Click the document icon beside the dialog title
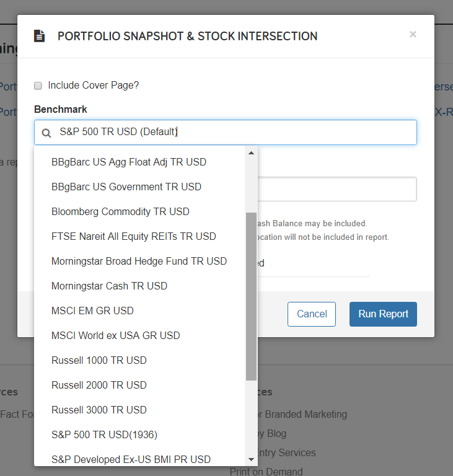Viewport: 453px width, 476px height. (x=39, y=36)
